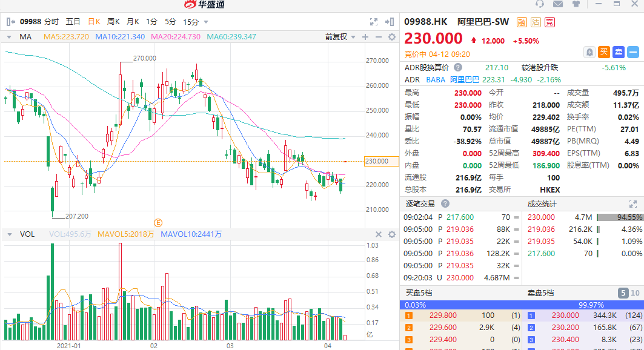Select buy level 1 at 229.800

coord(462,315)
